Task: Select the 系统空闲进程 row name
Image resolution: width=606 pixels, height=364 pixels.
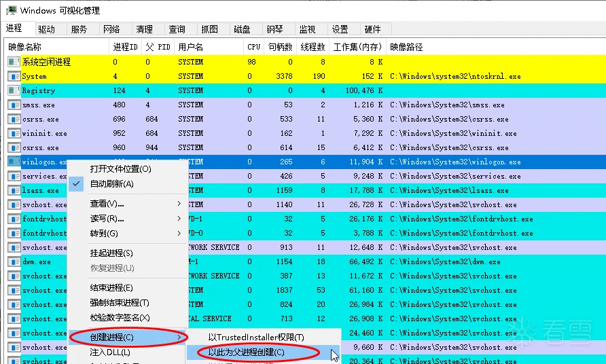Action: tap(46, 62)
